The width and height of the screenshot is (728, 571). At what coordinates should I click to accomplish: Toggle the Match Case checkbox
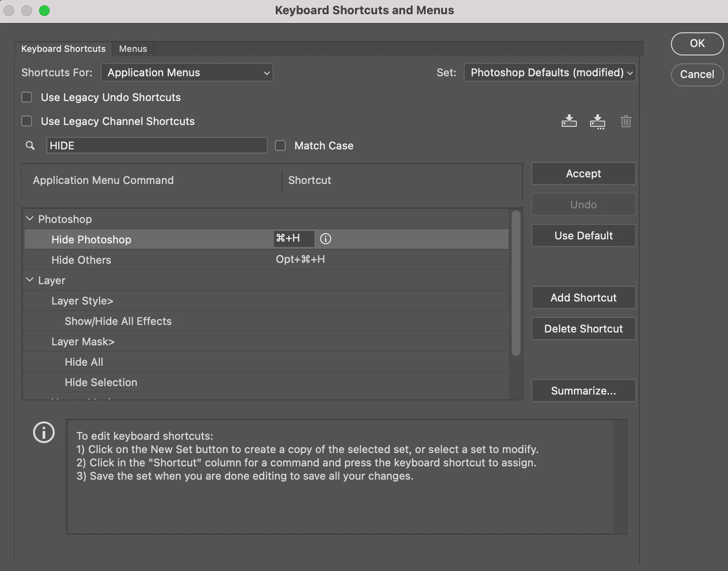coord(280,145)
